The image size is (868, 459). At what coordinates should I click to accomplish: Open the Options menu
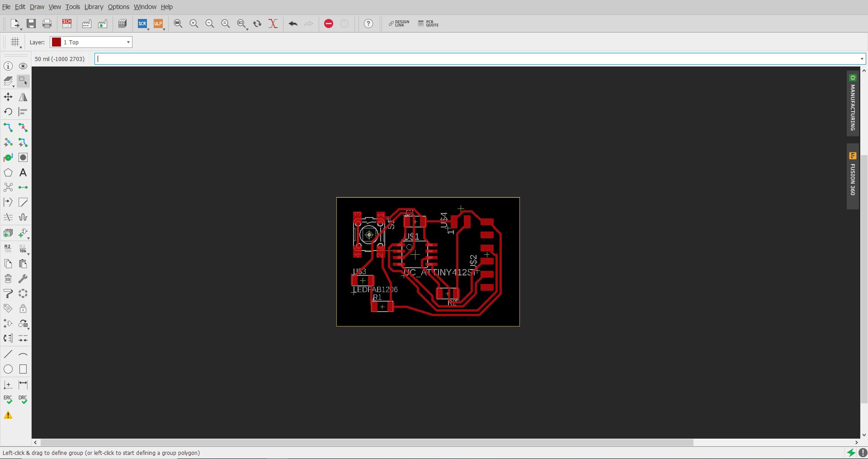(x=118, y=7)
